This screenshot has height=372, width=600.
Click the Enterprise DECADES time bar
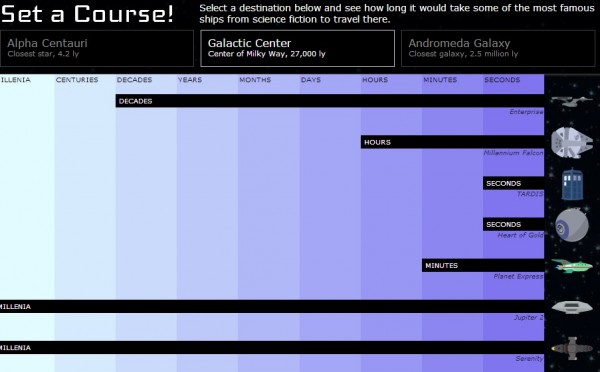(330, 101)
